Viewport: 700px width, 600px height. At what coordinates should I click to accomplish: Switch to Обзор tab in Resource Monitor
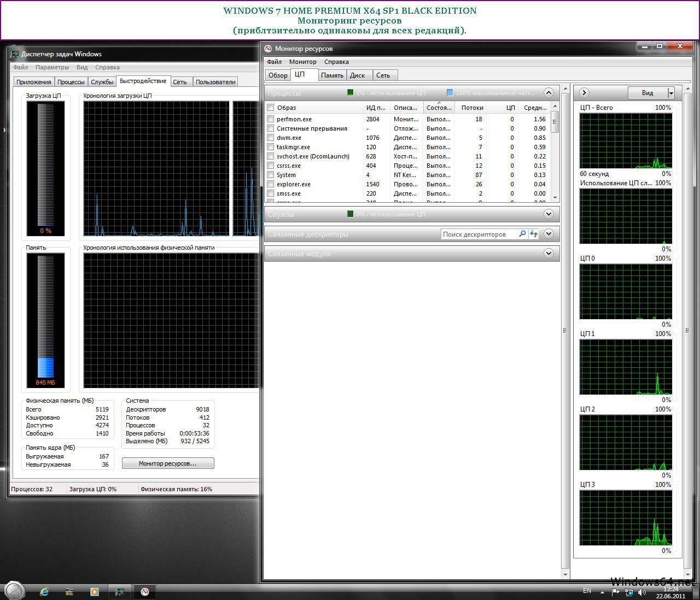278,75
